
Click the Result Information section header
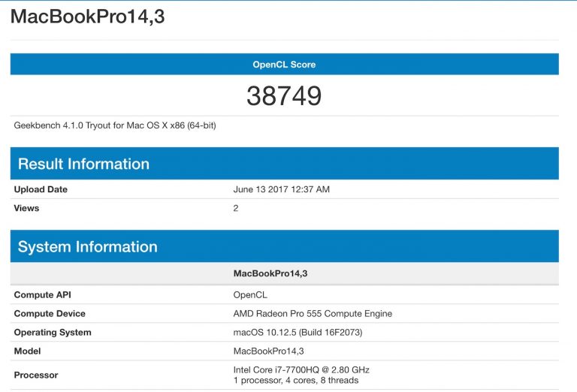click(x=285, y=164)
